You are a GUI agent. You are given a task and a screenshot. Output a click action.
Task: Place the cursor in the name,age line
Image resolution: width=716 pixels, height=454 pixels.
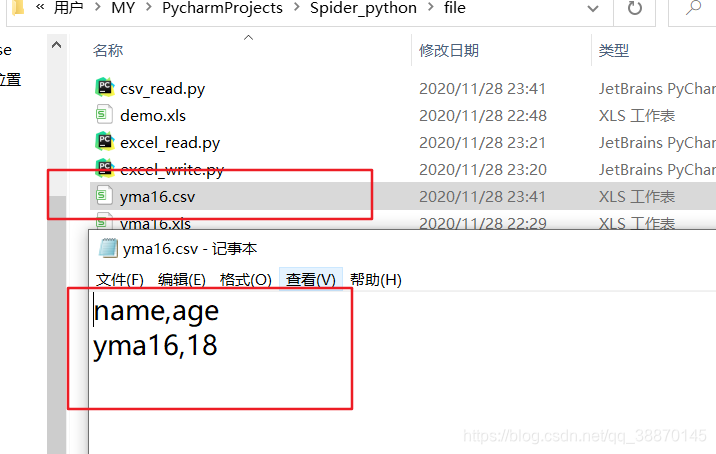[156, 311]
